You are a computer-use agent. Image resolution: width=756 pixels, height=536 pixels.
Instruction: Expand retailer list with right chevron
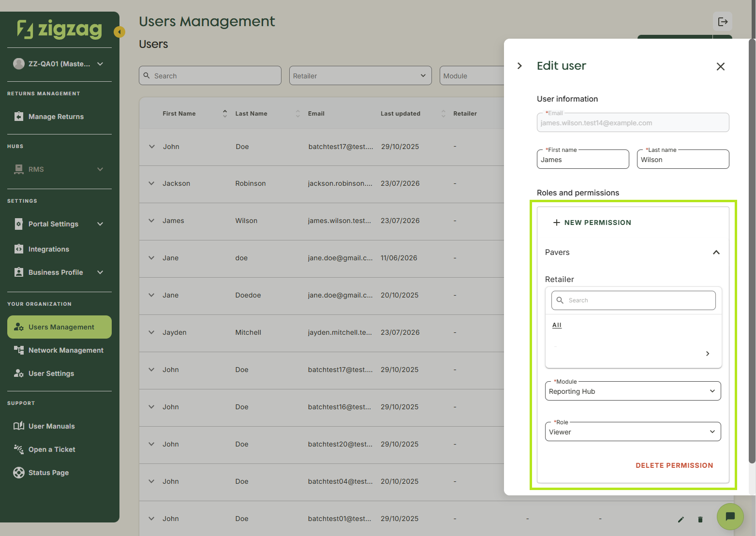pyautogui.click(x=708, y=354)
